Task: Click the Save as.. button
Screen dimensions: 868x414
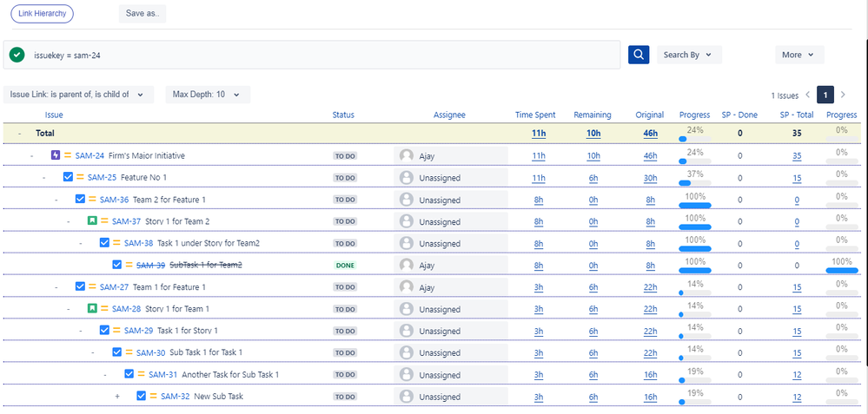Action: [x=142, y=14]
